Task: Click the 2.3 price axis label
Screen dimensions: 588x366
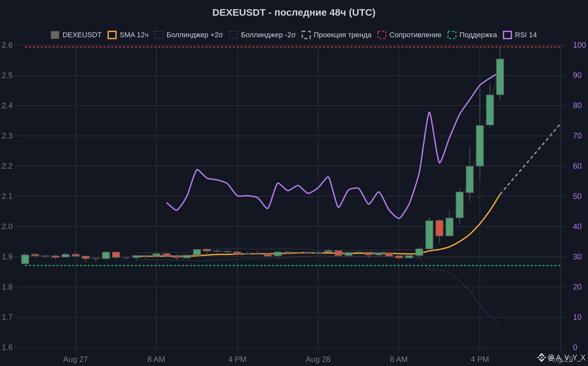Action: (7, 136)
